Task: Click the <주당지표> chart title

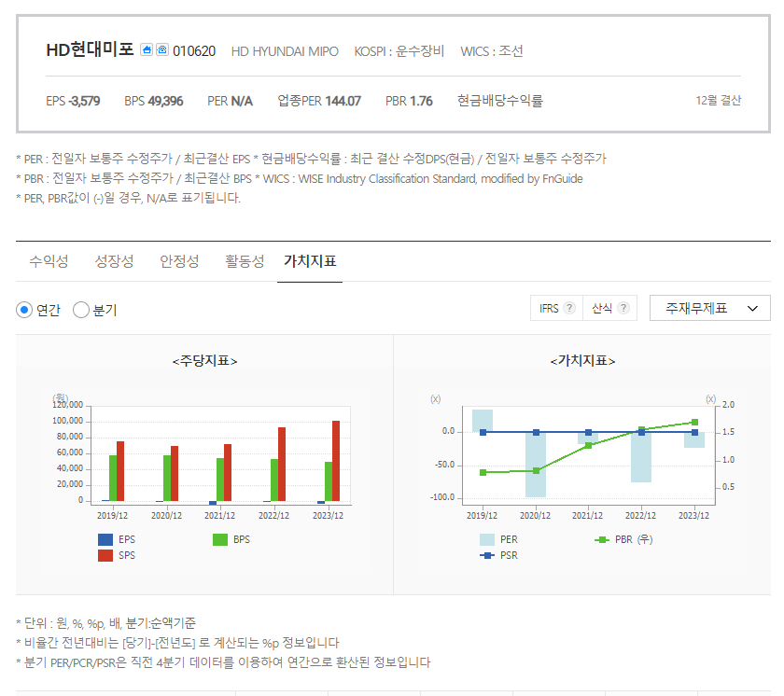Action: [204, 361]
